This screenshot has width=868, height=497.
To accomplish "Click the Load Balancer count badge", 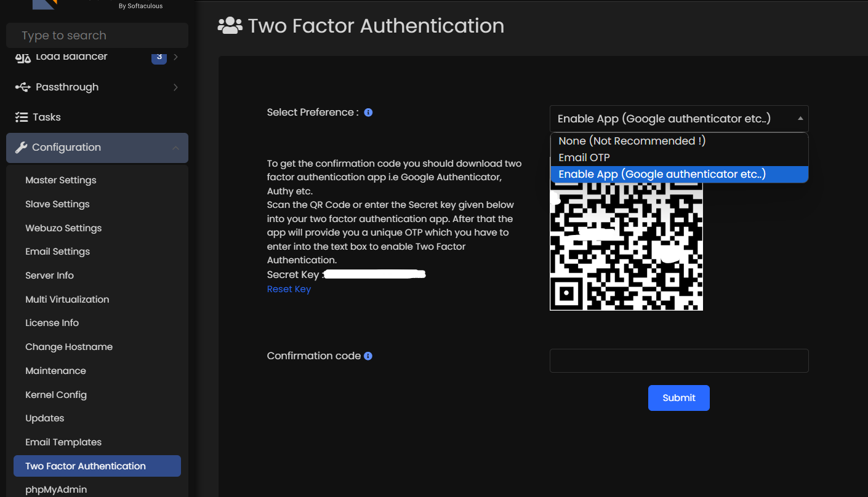I will click(x=159, y=57).
